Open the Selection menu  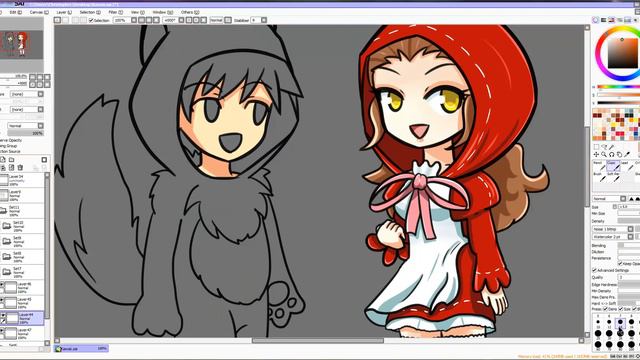coord(90,12)
